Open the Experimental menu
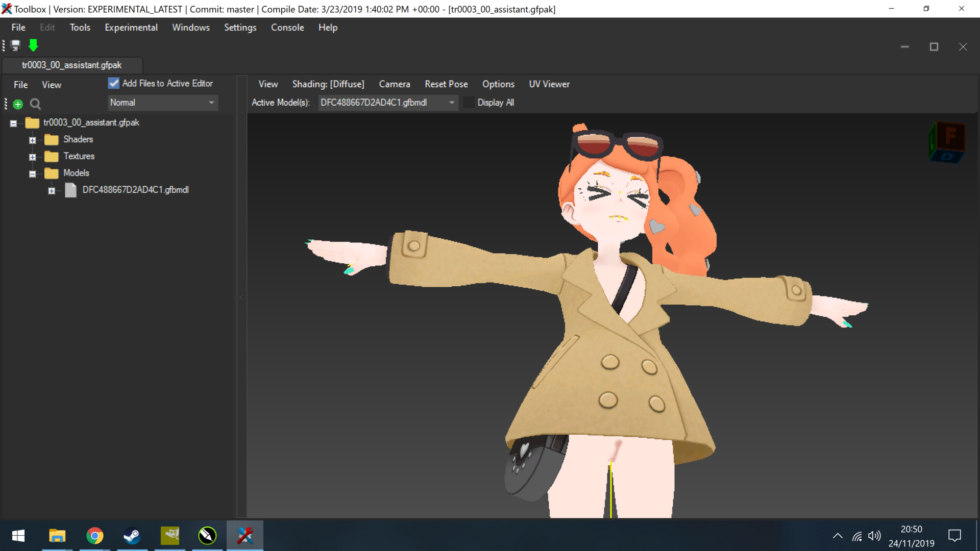The height and width of the screenshot is (551, 980). tap(131, 28)
